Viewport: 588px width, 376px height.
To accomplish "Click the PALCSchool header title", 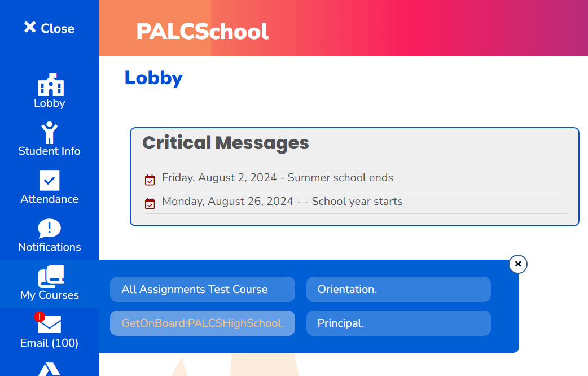I will pos(202,32).
